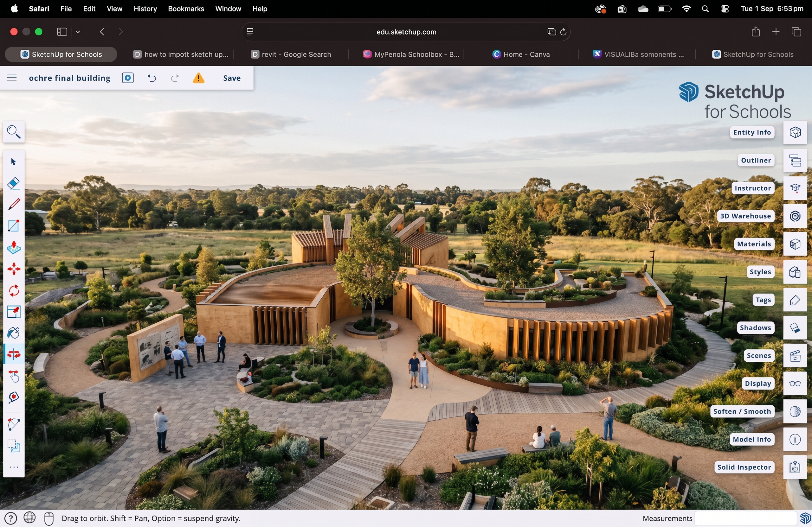Choose the Push/Pull tool
The image size is (812, 527).
[14, 248]
